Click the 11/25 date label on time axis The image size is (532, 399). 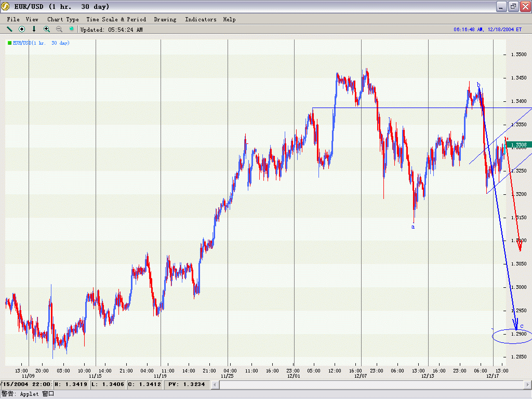[227, 376]
